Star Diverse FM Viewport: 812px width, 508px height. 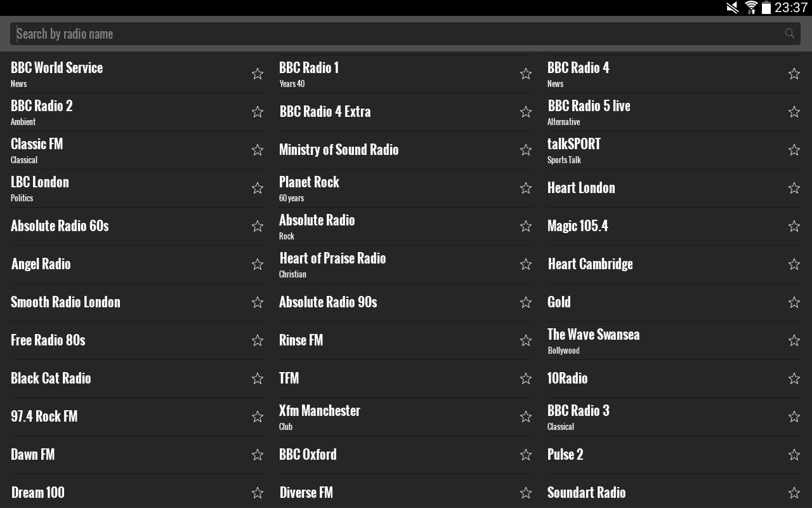pyautogui.click(x=526, y=493)
